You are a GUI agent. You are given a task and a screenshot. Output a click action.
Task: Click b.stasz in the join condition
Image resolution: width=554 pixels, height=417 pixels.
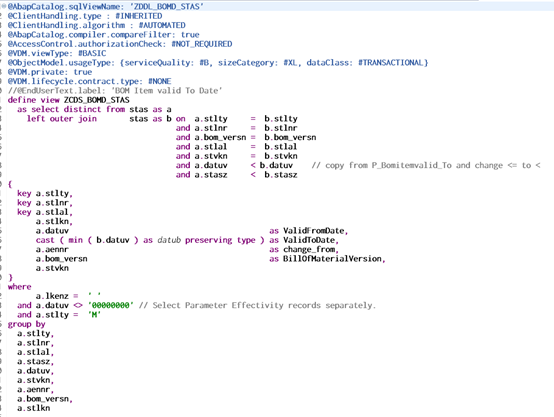(x=281, y=175)
